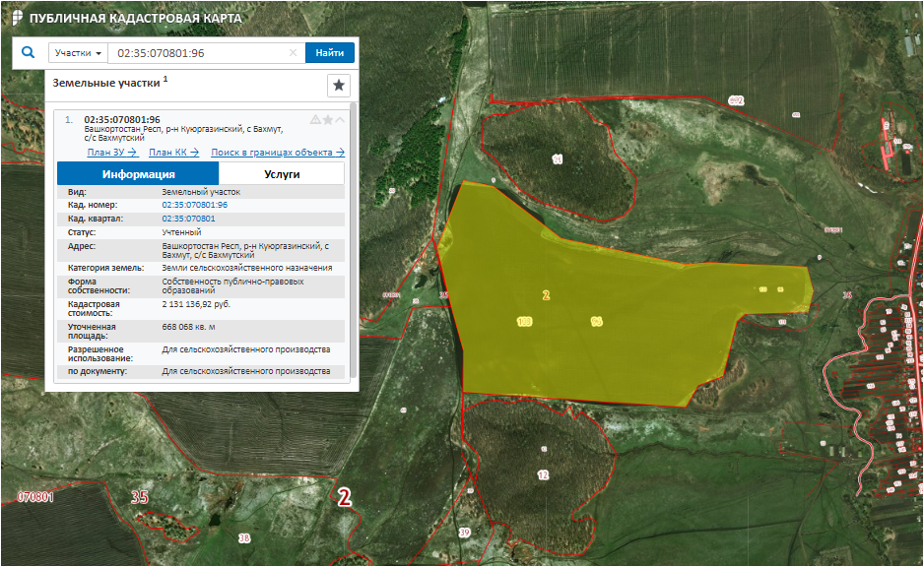Open the План КК link
The height and width of the screenshot is (567, 924).
[172, 152]
